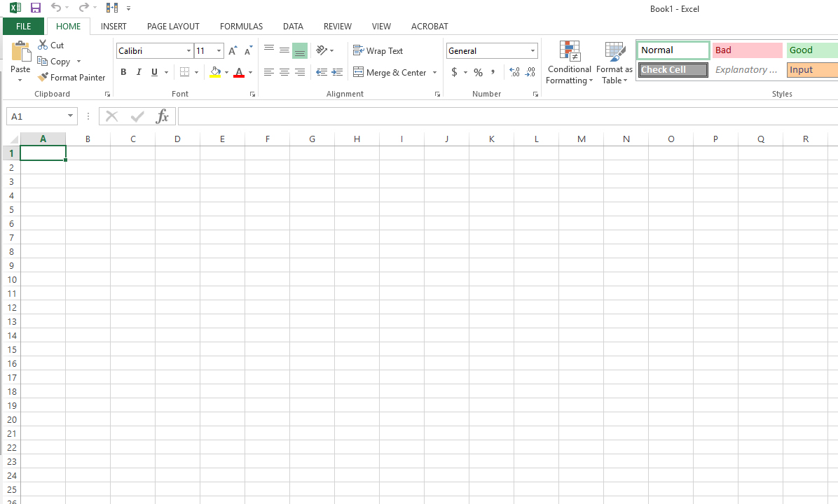Open Conditional Formatting options
The height and width of the screenshot is (504, 838).
[569, 63]
